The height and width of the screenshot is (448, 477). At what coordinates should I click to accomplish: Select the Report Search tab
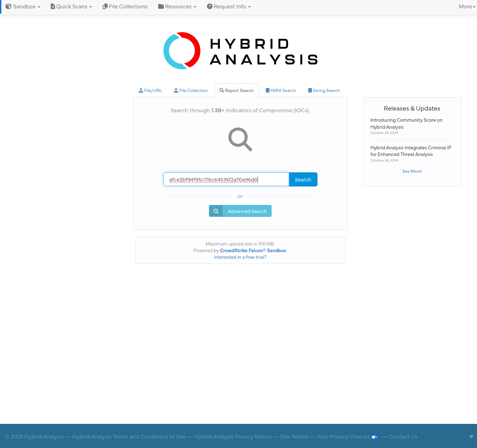(237, 91)
